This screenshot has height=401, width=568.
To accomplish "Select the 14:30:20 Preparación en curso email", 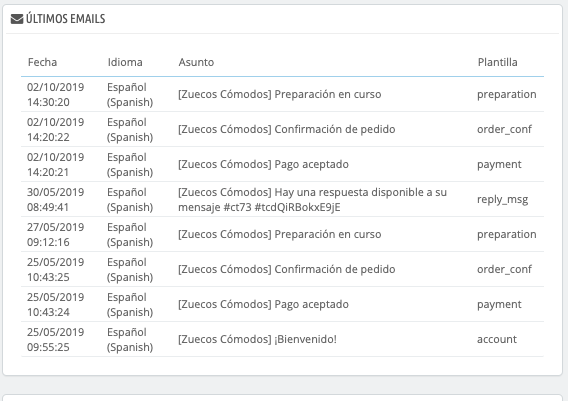I will [x=282, y=95].
